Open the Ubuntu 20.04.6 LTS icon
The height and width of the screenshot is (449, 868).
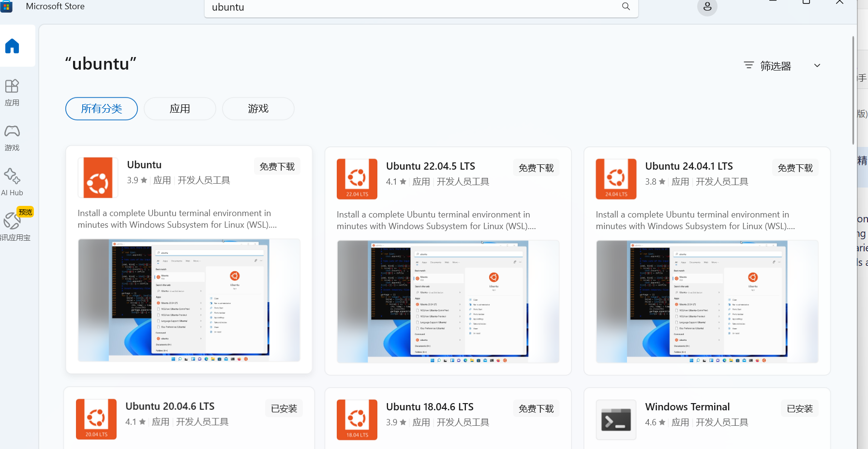click(96, 419)
